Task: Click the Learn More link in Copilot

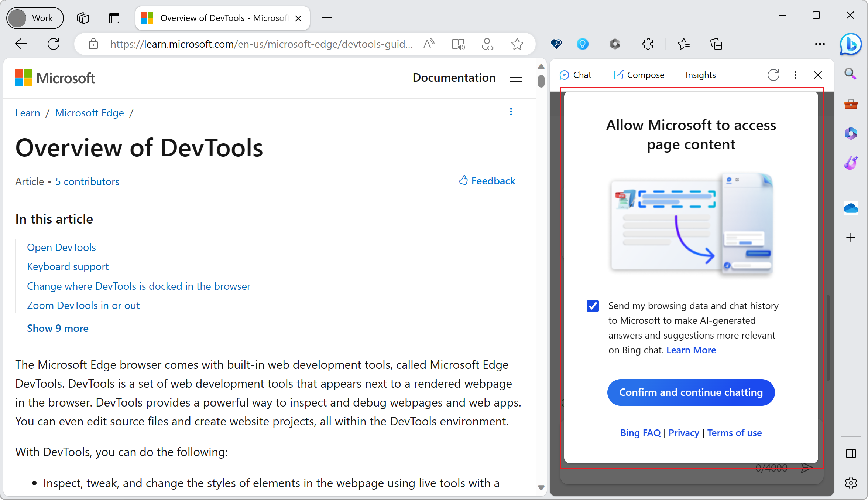Action: pos(691,350)
